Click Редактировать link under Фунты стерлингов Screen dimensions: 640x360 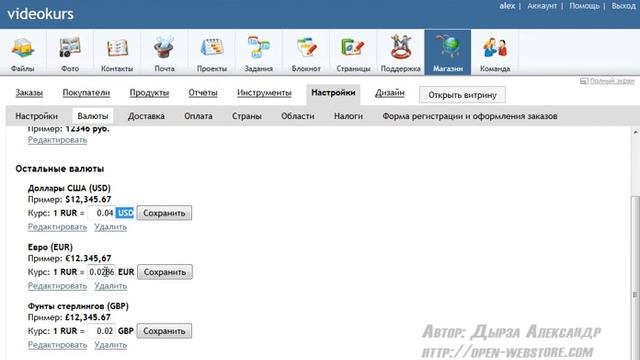(57, 345)
